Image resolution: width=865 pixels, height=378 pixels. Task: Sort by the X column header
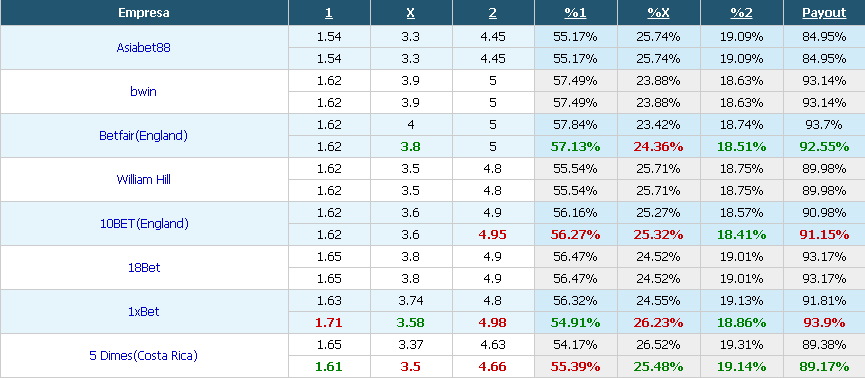[x=410, y=13]
